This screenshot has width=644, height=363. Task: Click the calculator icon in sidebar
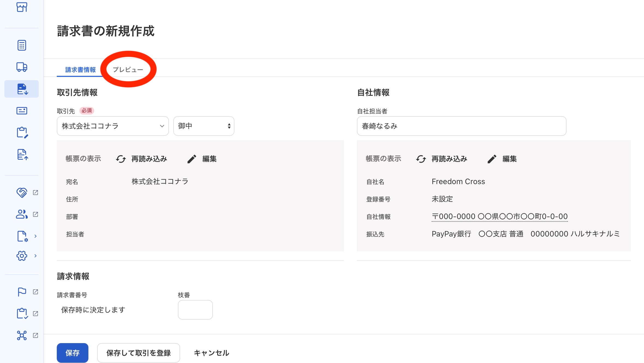[22, 45]
